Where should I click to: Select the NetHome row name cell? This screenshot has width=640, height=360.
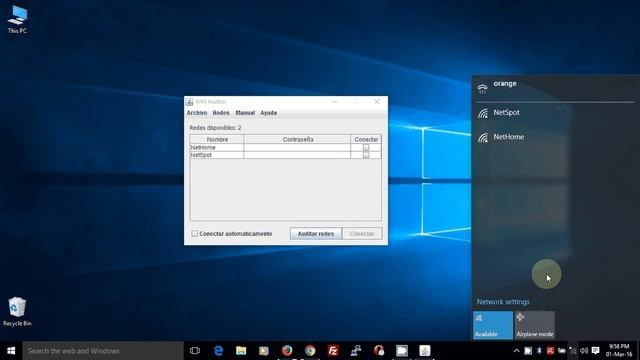click(x=217, y=147)
